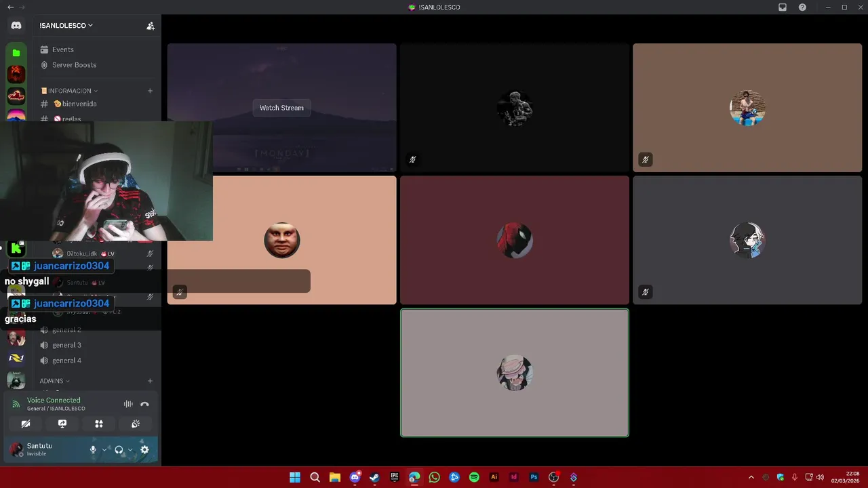Toggle noise suppression waveform icon

pyautogui.click(x=128, y=404)
